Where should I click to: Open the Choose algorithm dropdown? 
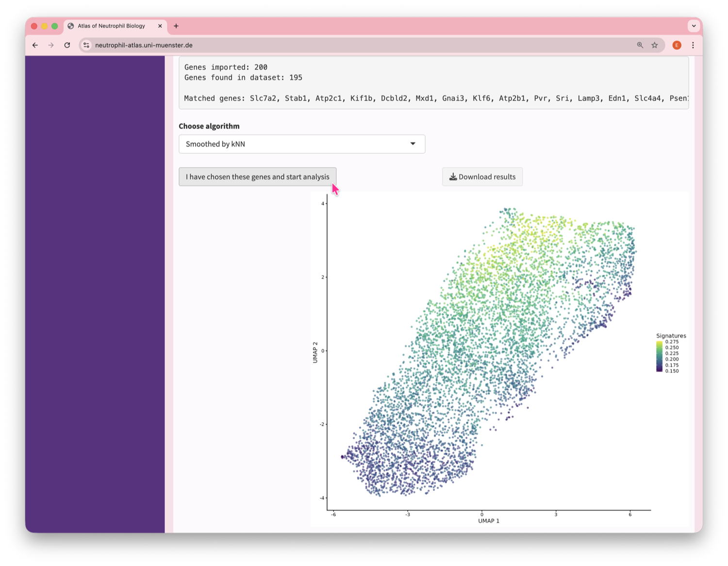click(301, 144)
